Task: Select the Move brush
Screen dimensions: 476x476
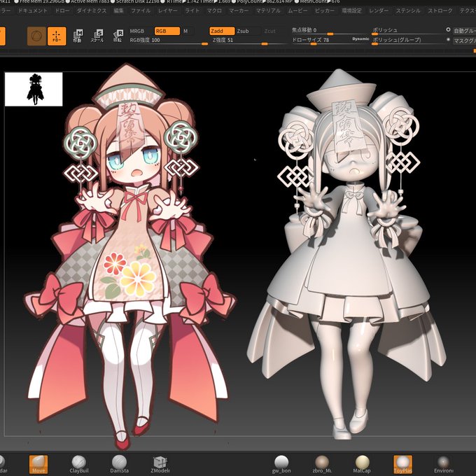Action: click(x=38, y=464)
